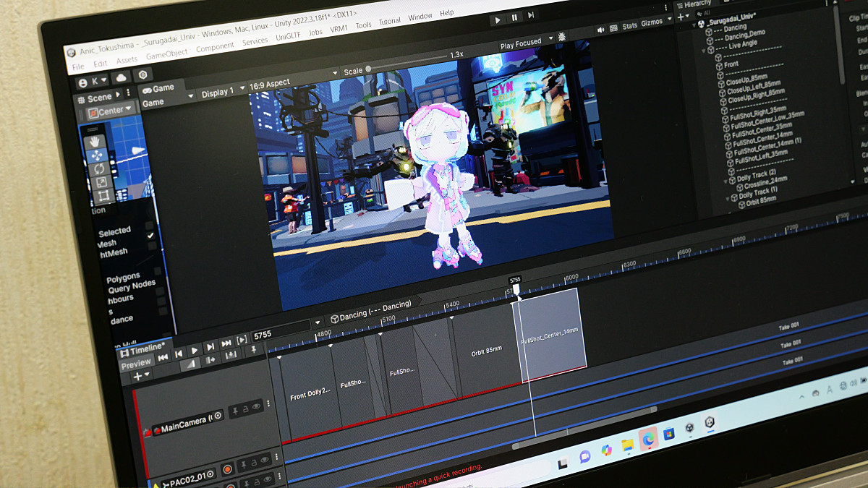Jump to the end of the Timeline
868x488 pixels.
(226, 343)
